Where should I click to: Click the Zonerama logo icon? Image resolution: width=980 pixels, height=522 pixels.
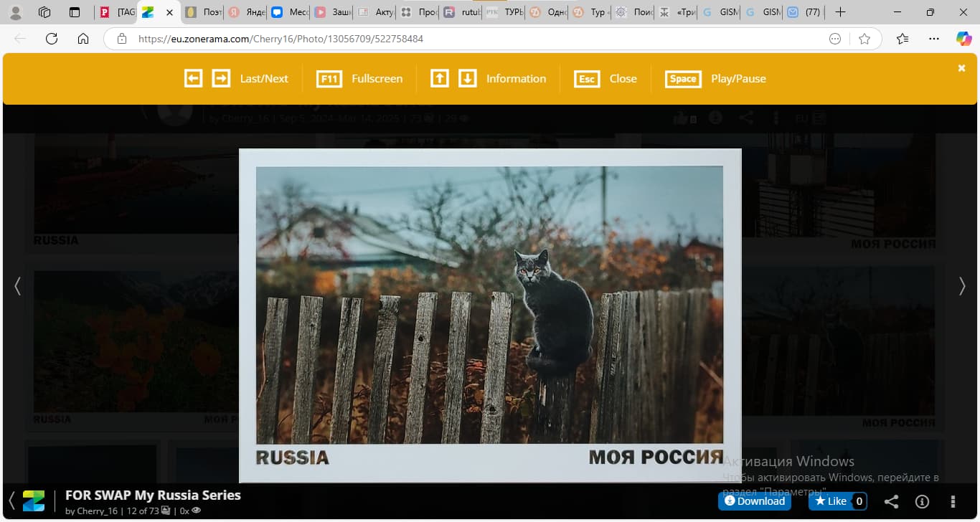pyautogui.click(x=34, y=501)
